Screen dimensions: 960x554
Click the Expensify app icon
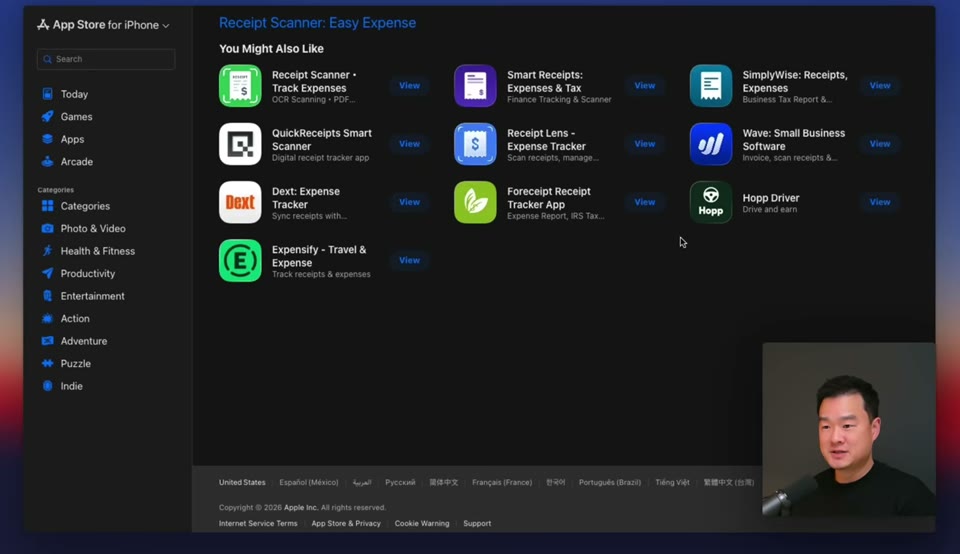240,260
